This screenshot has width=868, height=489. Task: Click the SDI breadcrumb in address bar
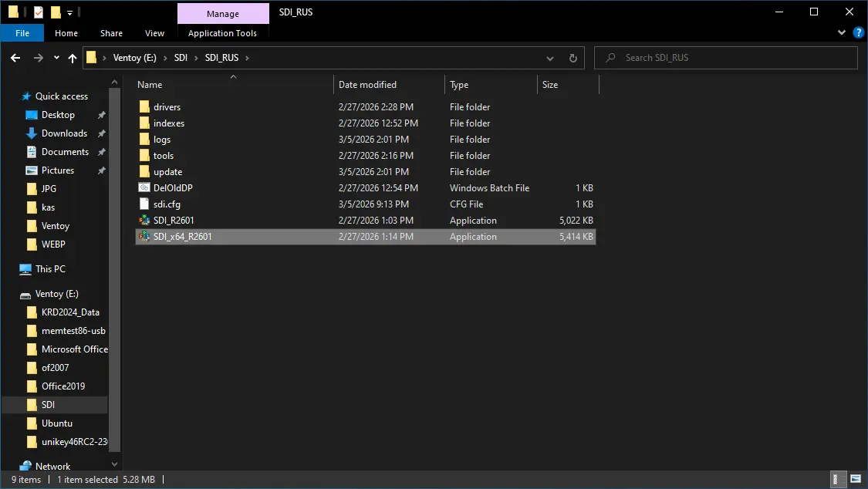tap(181, 58)
